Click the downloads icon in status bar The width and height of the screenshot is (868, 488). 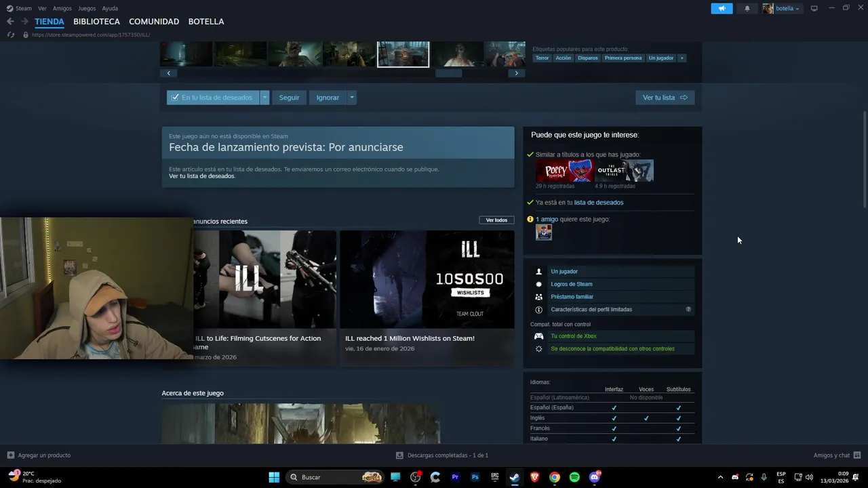tap(399, 455)
